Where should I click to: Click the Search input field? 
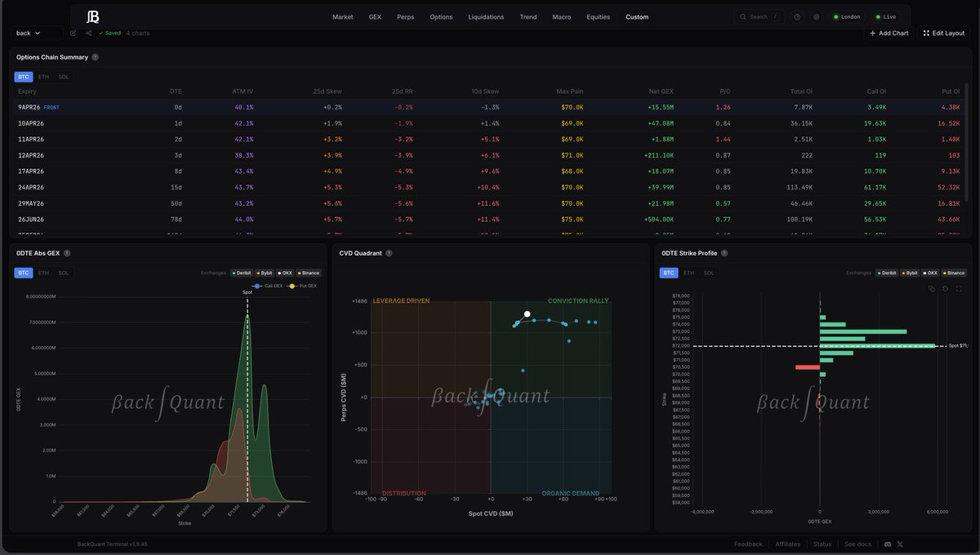click(x=758, y=16)
